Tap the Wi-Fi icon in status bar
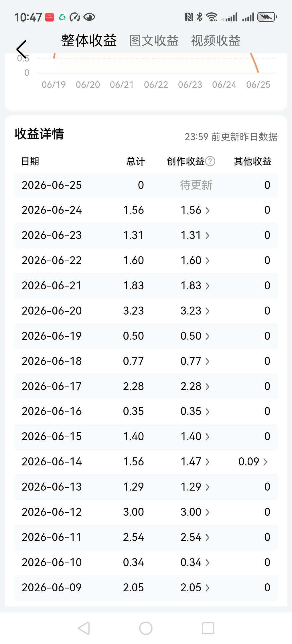Image resolution: width=292 pixels, height=644 pixels. tap(212, 17)
